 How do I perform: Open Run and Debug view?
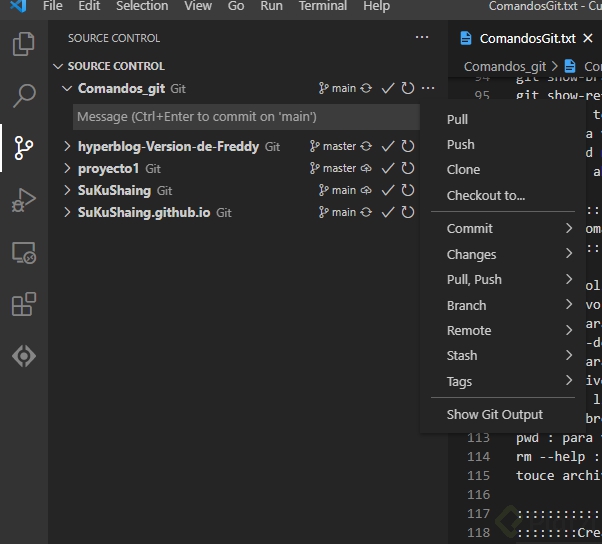pos(23,200)
